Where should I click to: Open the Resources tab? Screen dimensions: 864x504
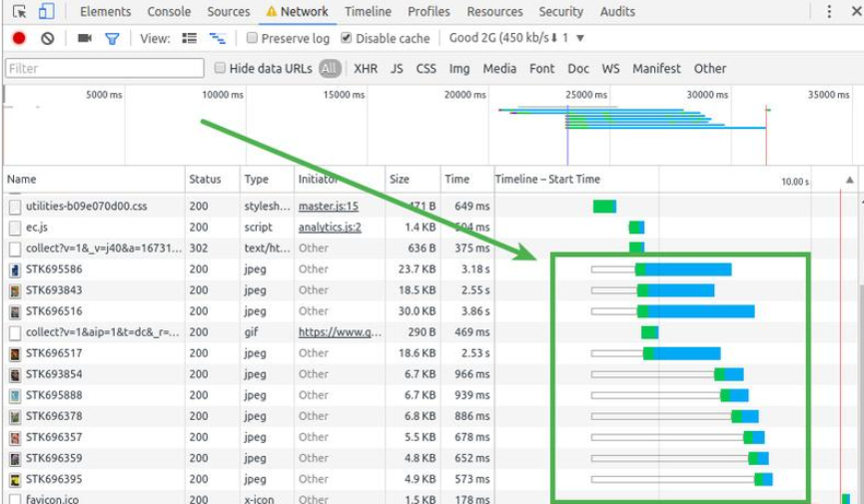(x=494, y=12)
